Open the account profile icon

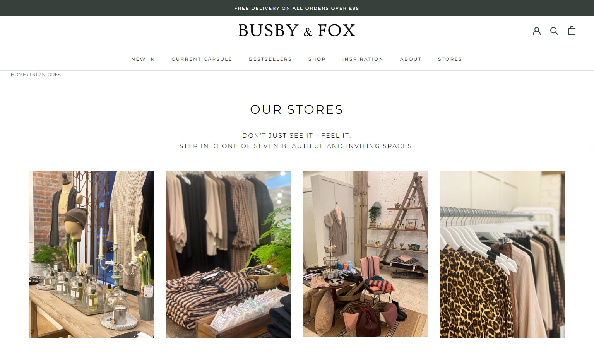536,31
